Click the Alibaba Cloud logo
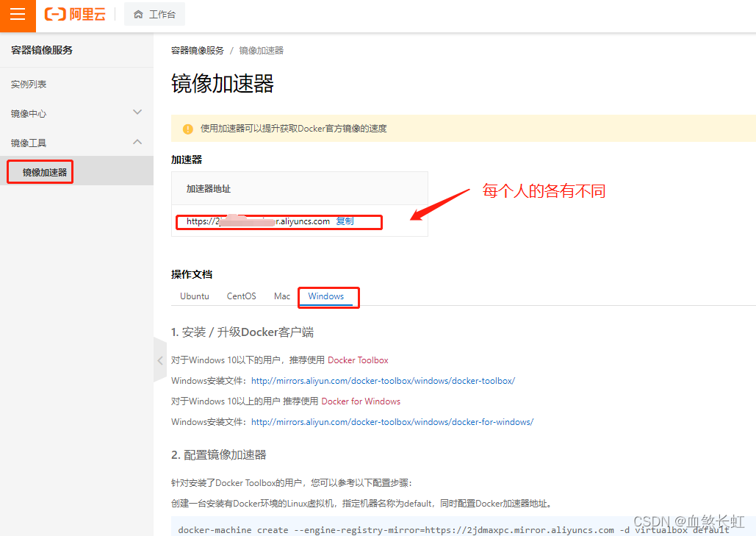Viewport: 756px width, 536px height. 75,15
